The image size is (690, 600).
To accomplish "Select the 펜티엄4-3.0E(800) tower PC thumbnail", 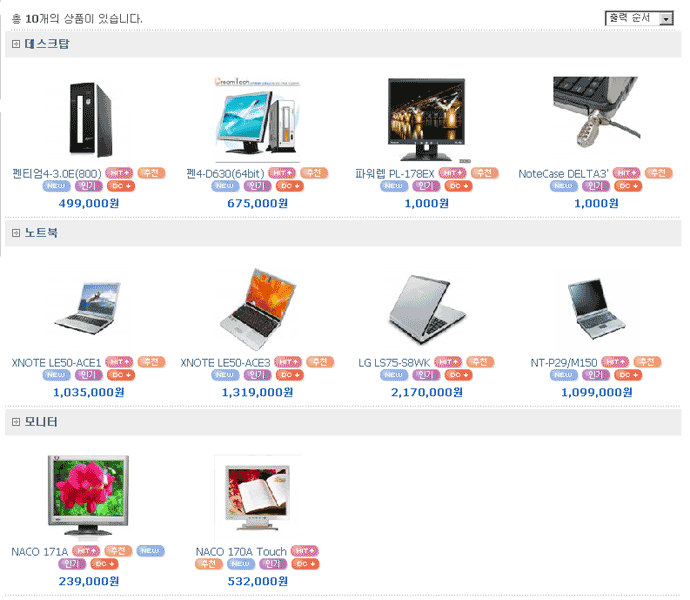I will coord(90,119).
